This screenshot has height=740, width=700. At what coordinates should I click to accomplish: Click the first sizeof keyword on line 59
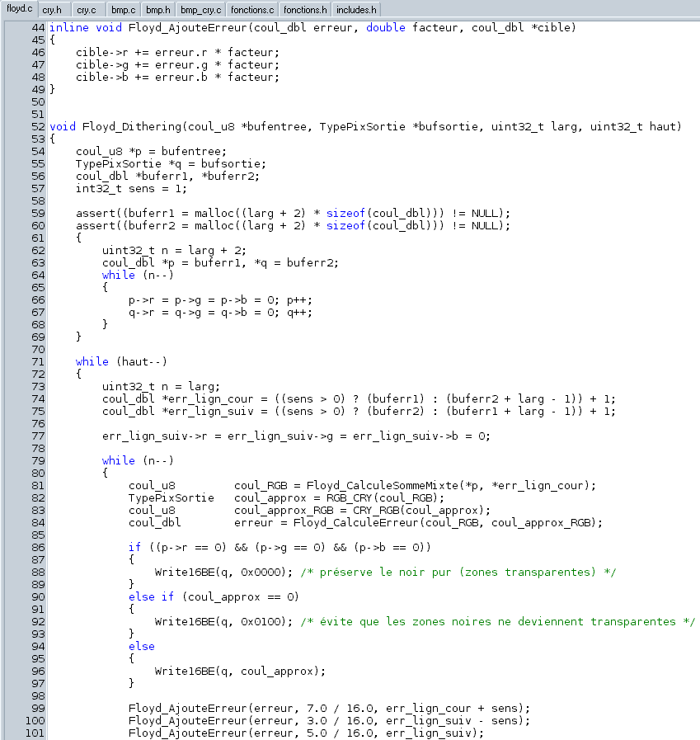[x=345, y=213]
